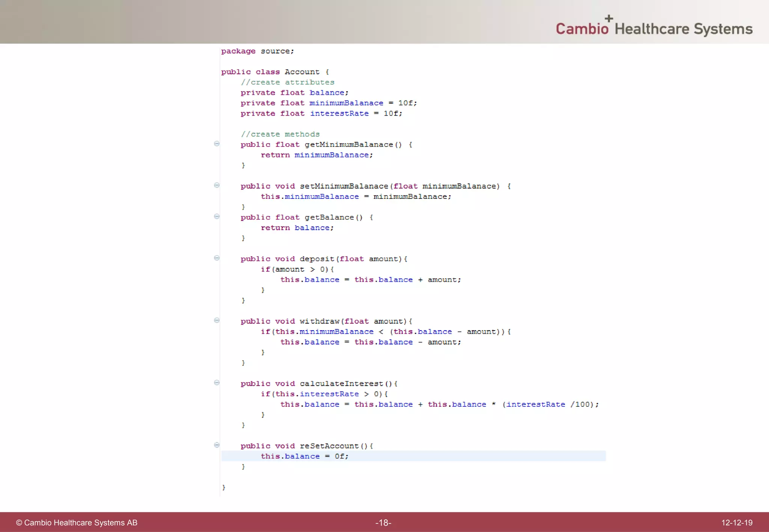Click the date 12-12-19 in footer
This screenshot has height=532, width=769.
(x=736, y=523)
